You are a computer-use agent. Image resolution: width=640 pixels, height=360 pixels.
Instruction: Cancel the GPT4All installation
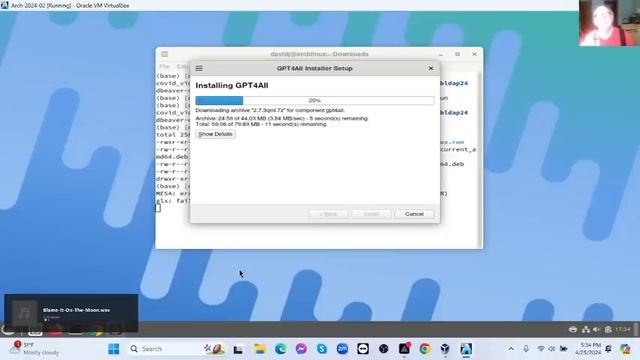click(x=414, y=214)
